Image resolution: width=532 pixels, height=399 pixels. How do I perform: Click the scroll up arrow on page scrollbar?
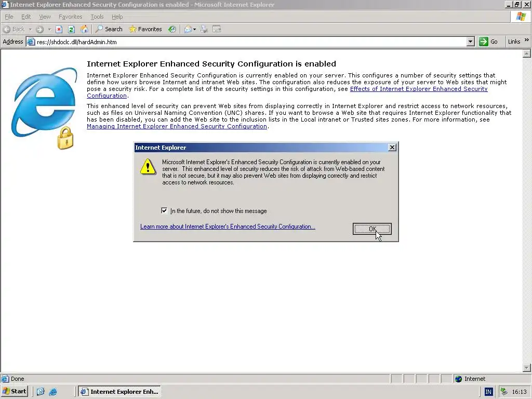tap(527, 54)
